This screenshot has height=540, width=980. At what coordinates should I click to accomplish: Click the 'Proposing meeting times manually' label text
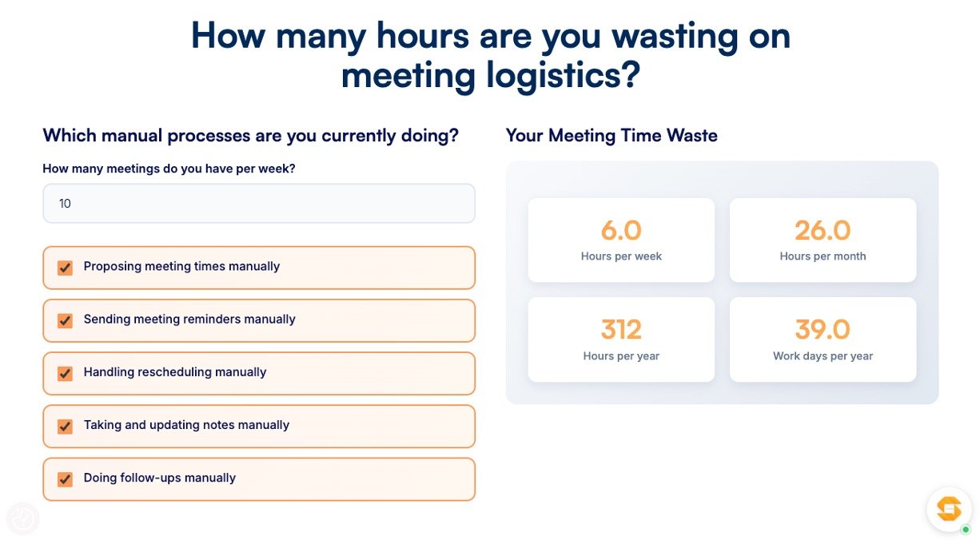181,267
